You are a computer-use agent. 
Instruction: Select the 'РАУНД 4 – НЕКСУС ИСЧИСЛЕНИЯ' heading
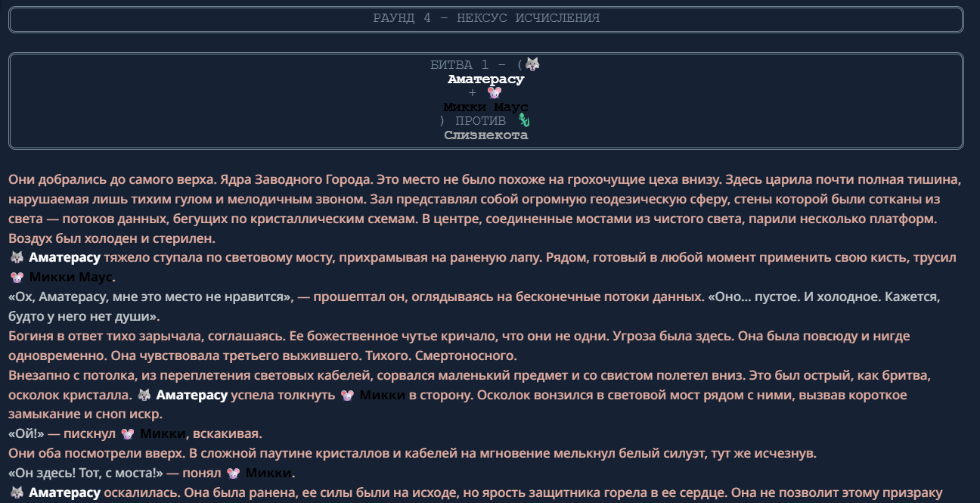pyautogui.click(x=486, y=18)
